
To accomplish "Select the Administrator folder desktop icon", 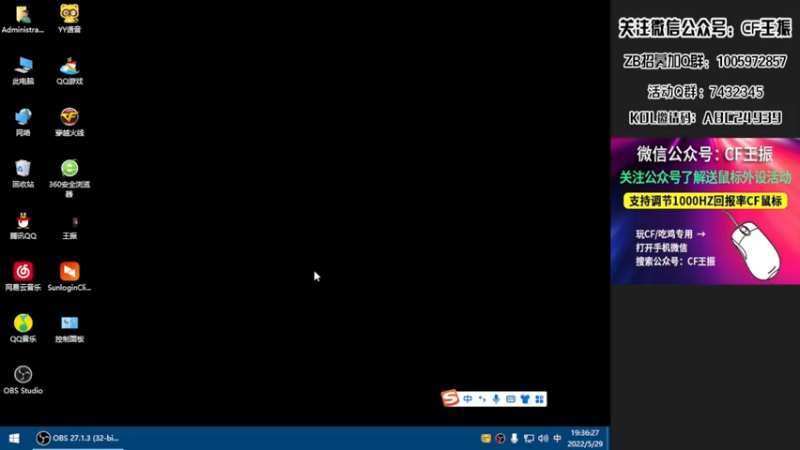I will [22, 19].
